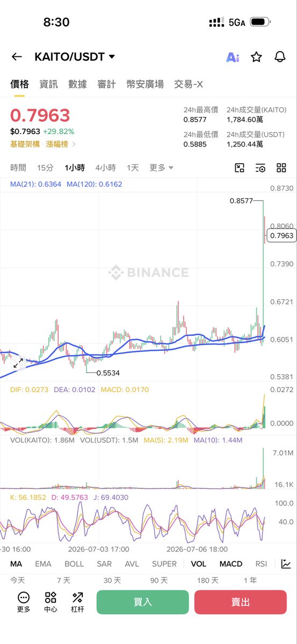Tap 24h最低價 value 0.5885
The width and height of the screenshot is (297, 644).
click(x=195, y=144)
